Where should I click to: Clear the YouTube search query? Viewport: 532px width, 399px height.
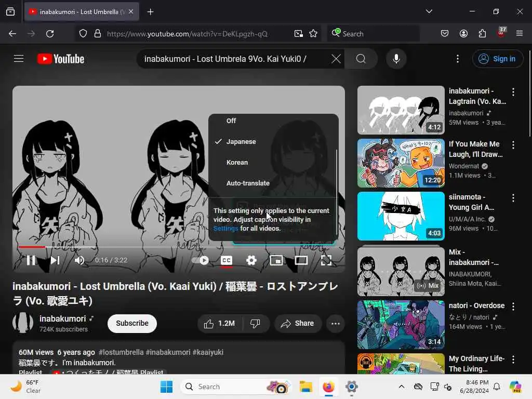click(336, 59)
